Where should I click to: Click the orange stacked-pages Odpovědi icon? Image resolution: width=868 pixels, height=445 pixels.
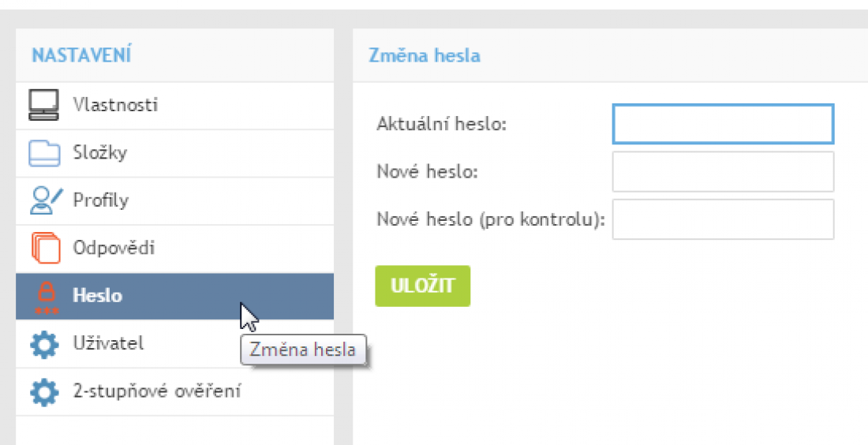pos(46,249)
